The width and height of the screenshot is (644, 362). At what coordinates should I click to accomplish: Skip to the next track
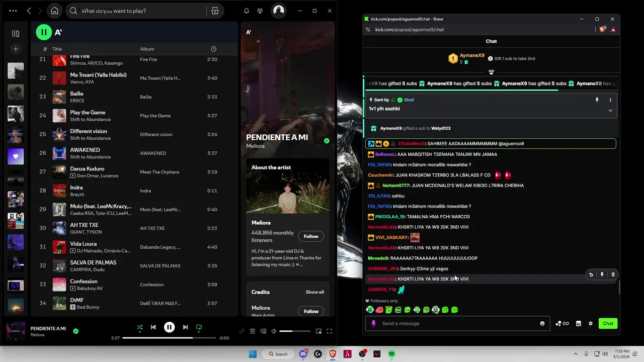[185, 327]
